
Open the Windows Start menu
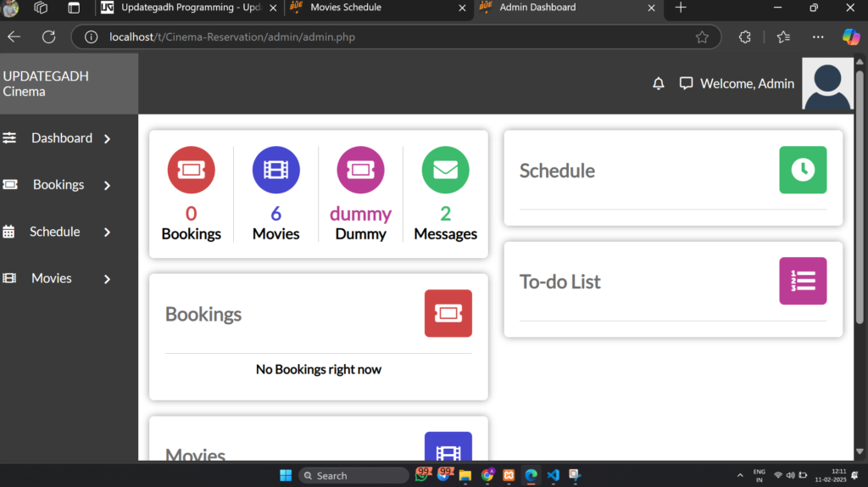click(x=286, y=475)
